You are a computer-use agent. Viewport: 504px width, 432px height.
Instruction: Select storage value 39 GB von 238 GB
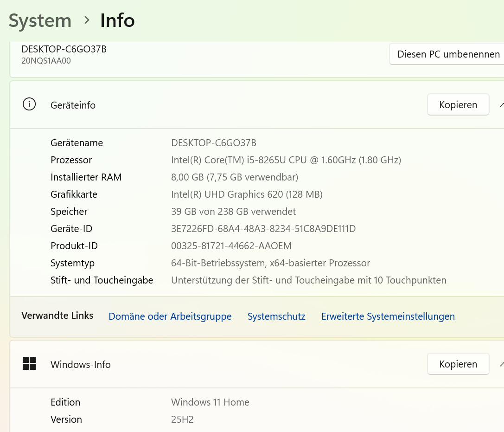pos(233,212)
